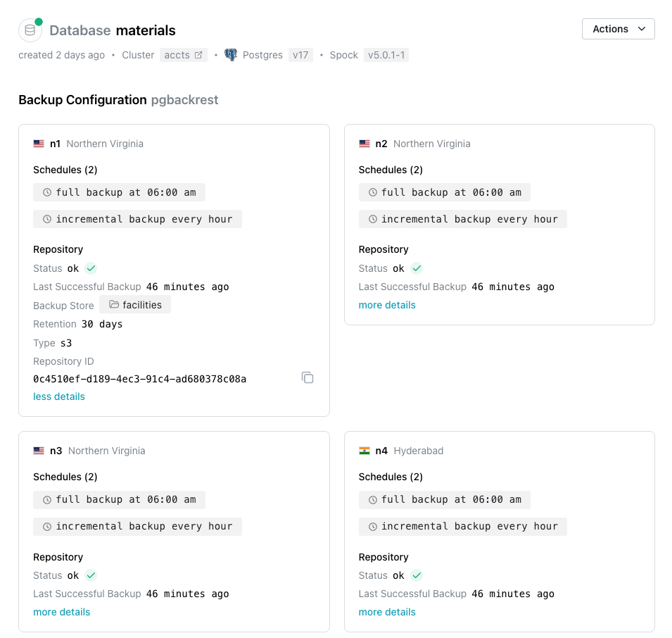Click the n4 Hyderabad India flag icon
The width and height of the screenshot is (672, 638).
point(364,451)
